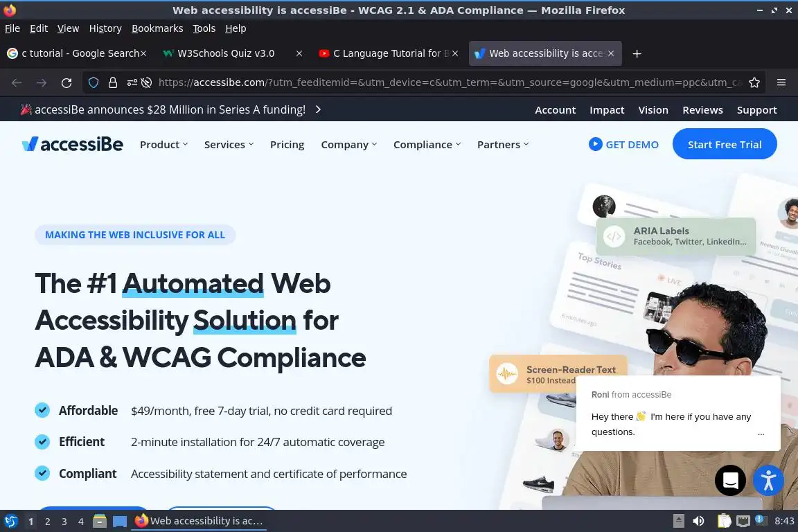Click the forward navigation arrow

[x=42, y=82]
